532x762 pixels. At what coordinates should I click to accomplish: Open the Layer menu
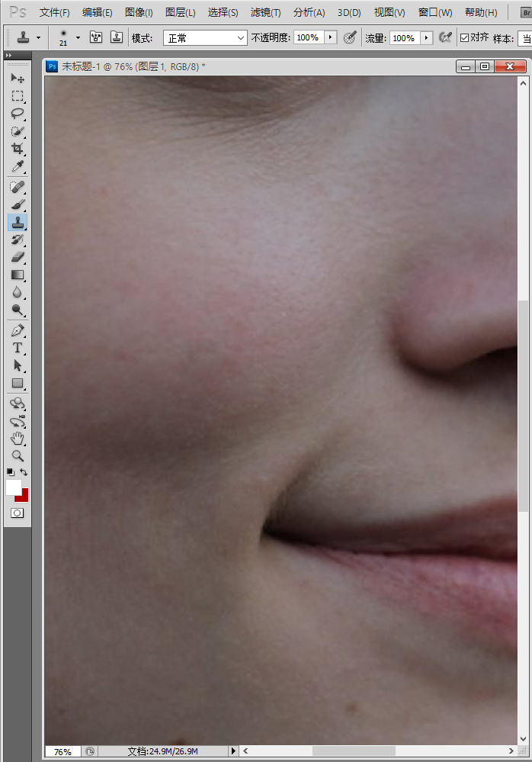tap(181, 13)
